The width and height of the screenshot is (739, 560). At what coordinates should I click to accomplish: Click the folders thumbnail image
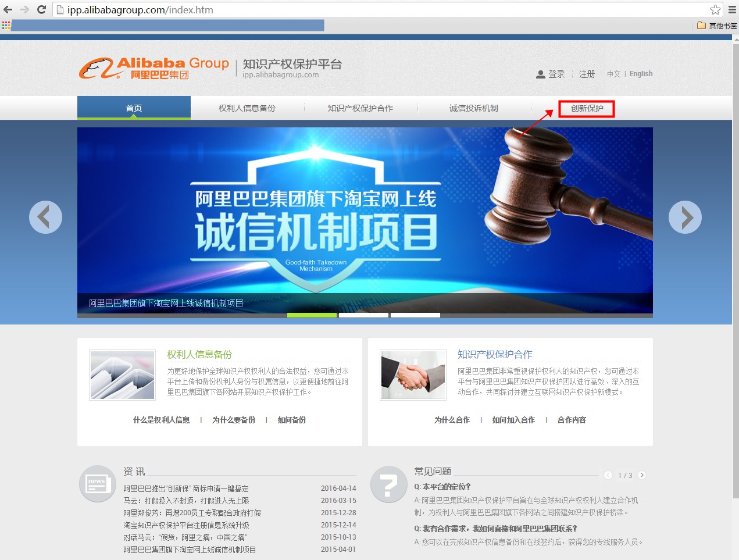point(122,375)
